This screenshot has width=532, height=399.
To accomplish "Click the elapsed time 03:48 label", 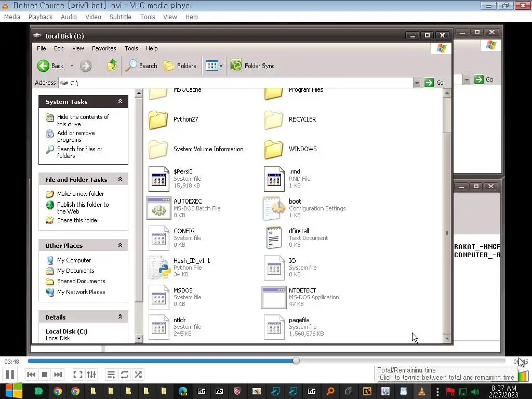I will pyautogui.click(x=11, y=362).
